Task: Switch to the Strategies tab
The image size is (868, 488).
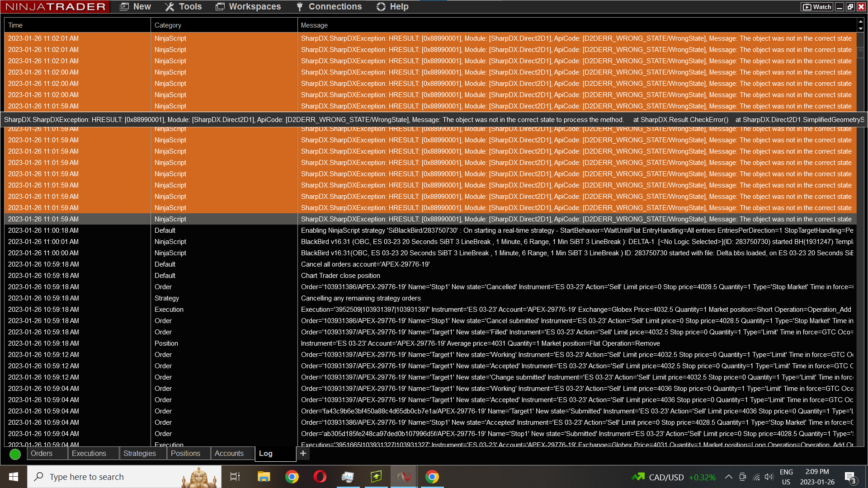Action: coord(139,453)
